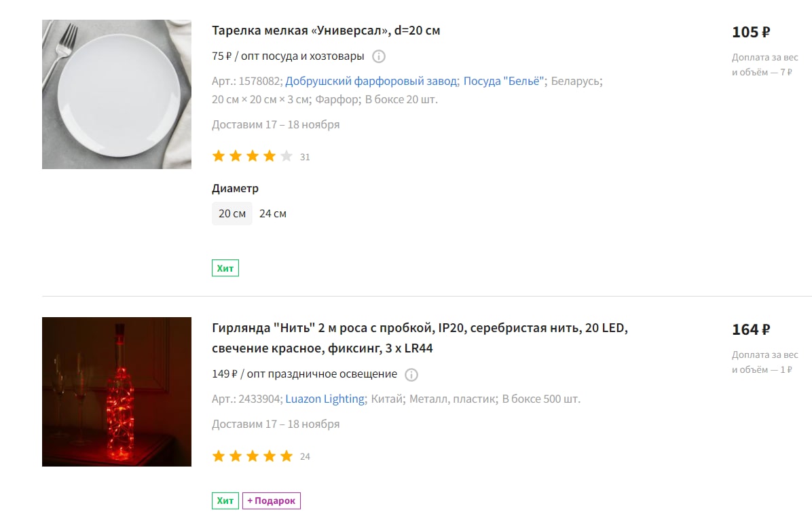812x527 pixels.
Task: Open the Гирлянда "Нить" product title
Action: pyautogui.click(x=420, y=338)
